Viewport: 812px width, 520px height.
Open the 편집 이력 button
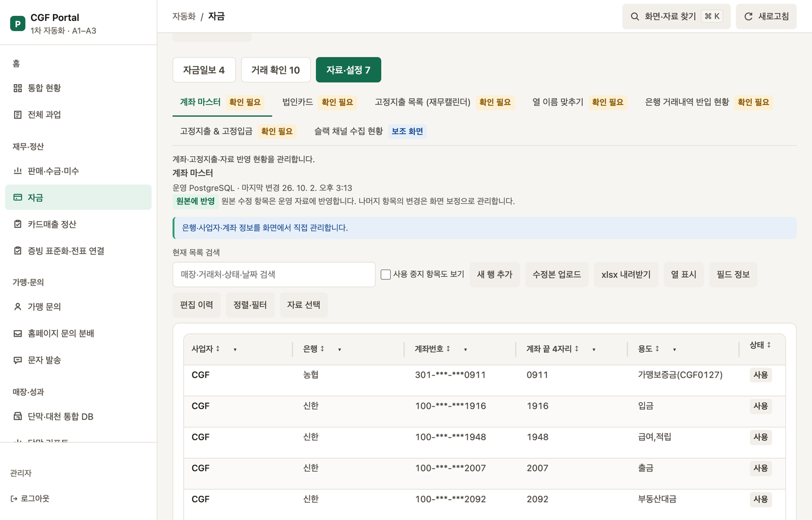pos(196,305)
